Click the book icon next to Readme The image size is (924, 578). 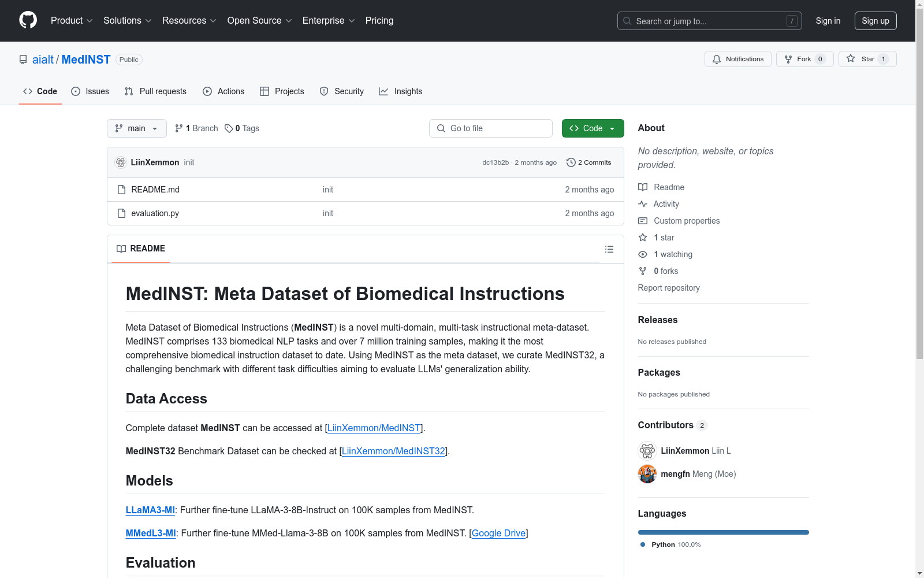click(643, 187)
